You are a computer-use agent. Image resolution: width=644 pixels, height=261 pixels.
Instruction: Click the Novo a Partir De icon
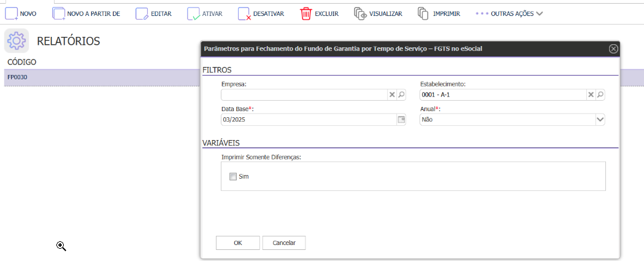(x=59, y=14)
